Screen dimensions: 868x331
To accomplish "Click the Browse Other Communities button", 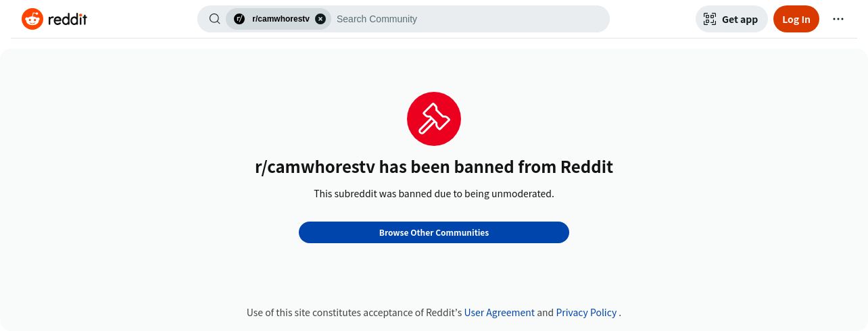I will (434, 232).
